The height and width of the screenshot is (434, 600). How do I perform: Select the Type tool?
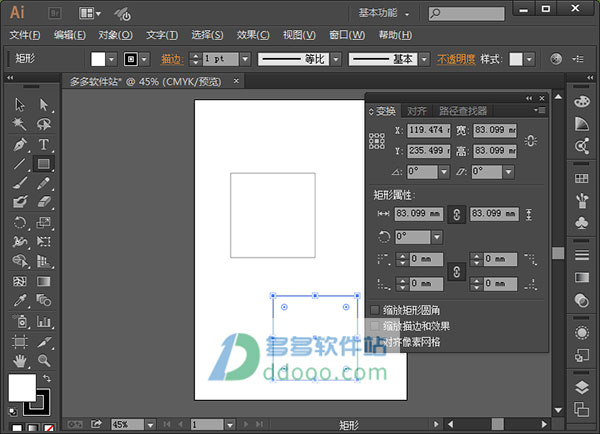tap(44, 145)
